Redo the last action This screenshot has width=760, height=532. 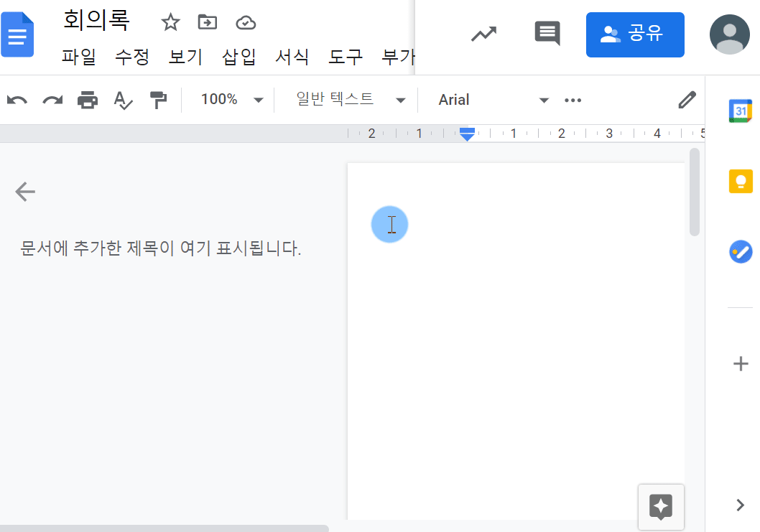click(52, 101)
